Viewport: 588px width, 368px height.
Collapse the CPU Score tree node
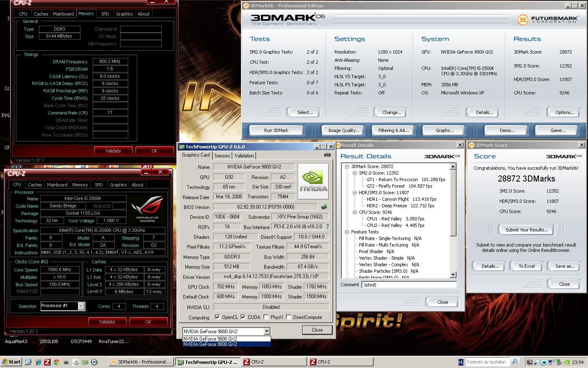[x=354, y=212]
